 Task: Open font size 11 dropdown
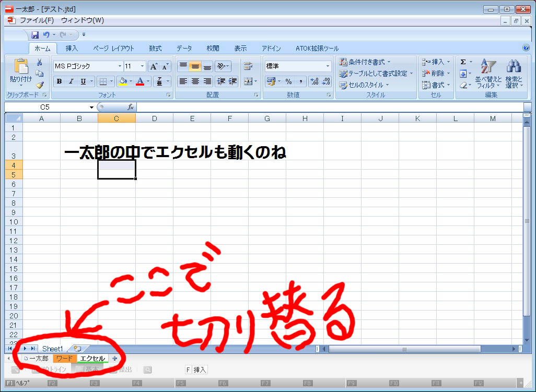point(142,66)
